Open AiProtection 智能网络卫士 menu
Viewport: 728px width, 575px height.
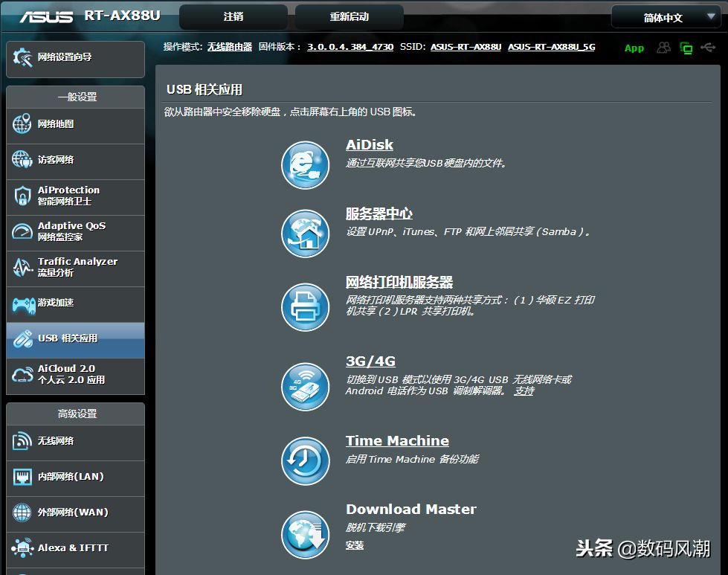(76, 196)
